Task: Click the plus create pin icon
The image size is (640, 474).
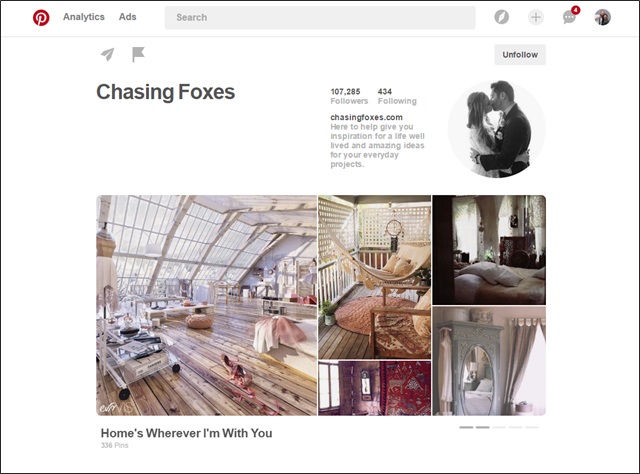Action: 536,17
